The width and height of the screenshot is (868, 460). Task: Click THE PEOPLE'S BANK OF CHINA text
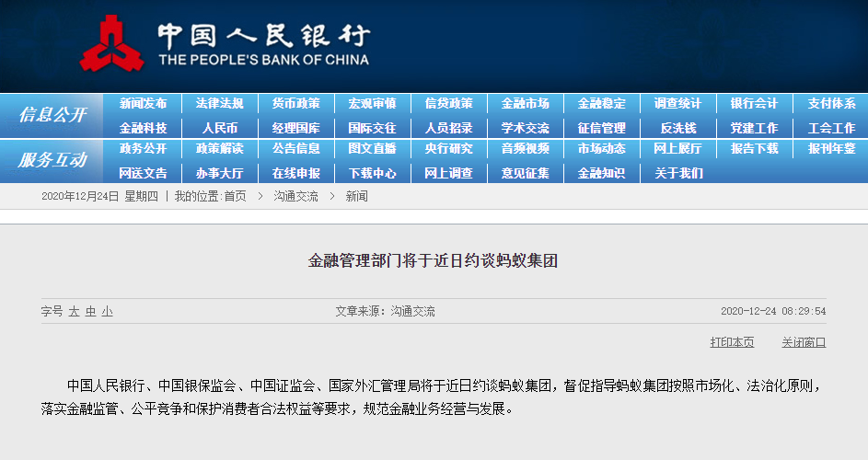pyautogui.click(x=263, y=60)
